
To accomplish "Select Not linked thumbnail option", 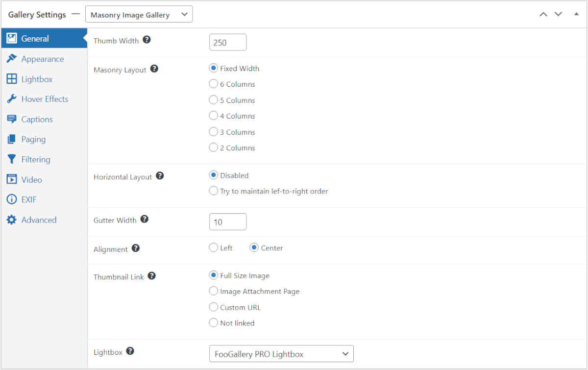I will tap(213, 322).
